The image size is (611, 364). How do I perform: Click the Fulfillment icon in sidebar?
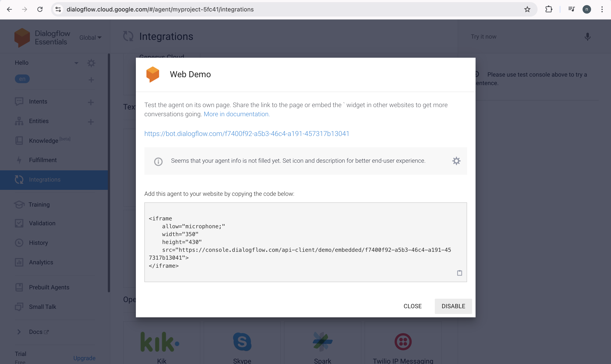click(x=19, y=160)
